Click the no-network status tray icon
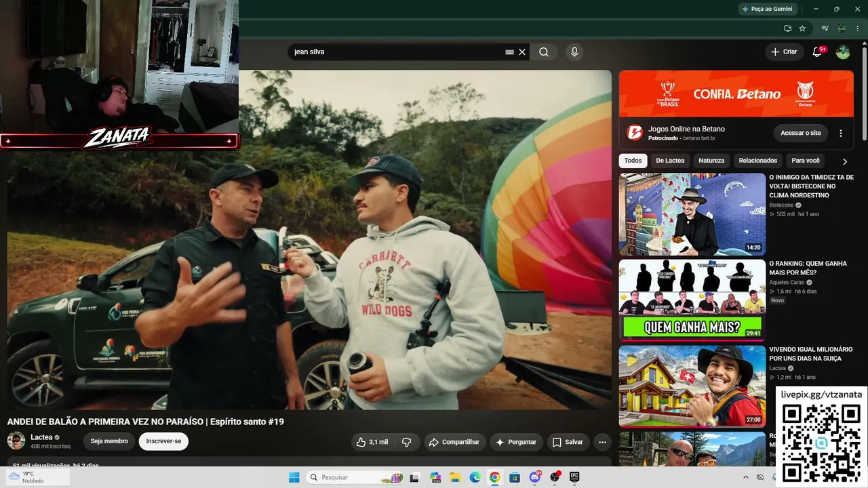The width and height of the screenshot is (868, 488). click(x=760, y=477)
